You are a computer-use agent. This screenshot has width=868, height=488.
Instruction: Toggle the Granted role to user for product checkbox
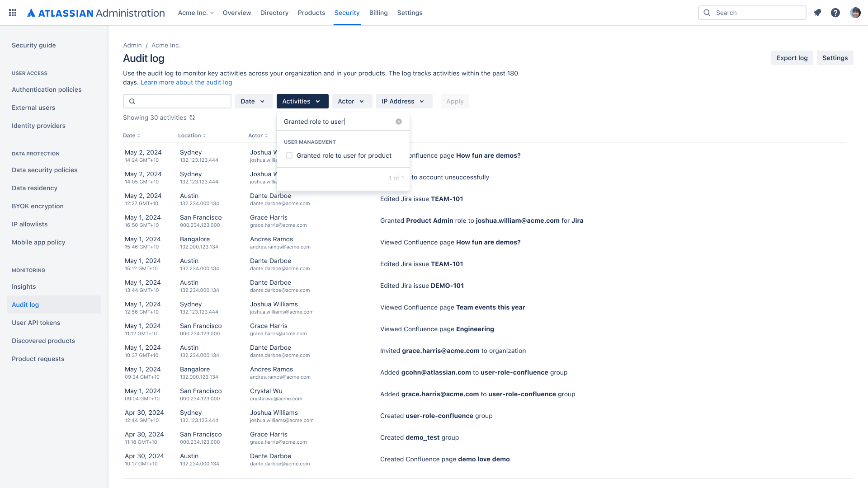click(x=289, y=155)
